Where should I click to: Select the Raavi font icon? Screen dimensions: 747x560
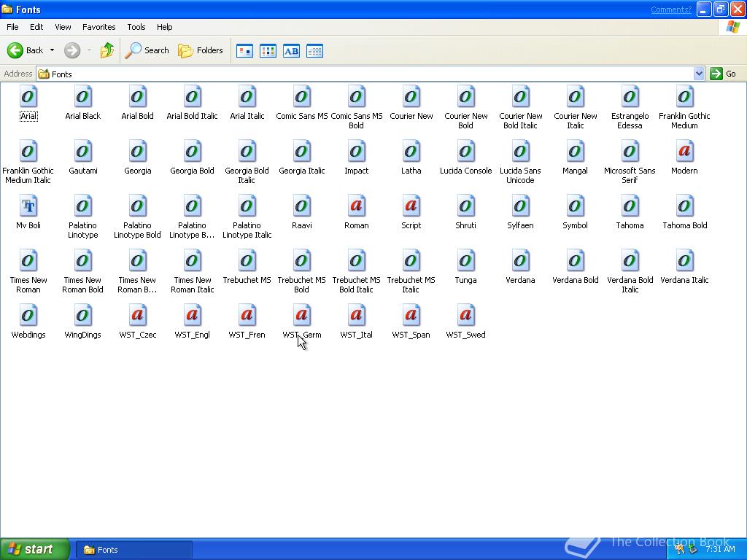[301, 206]
